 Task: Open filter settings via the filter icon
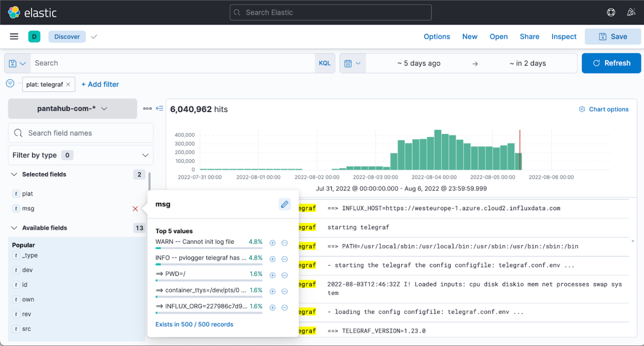[10, 83]
